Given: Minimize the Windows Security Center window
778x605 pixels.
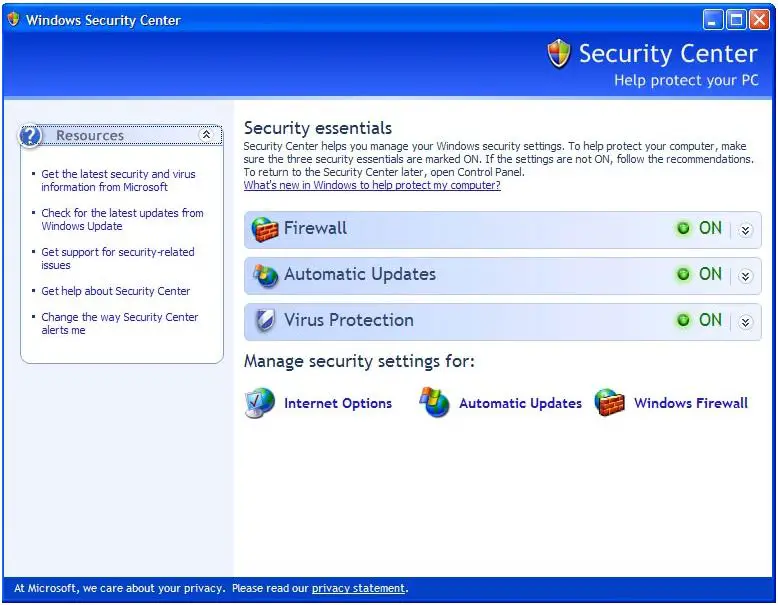Looking at the screenshot, I should (713, 20).
